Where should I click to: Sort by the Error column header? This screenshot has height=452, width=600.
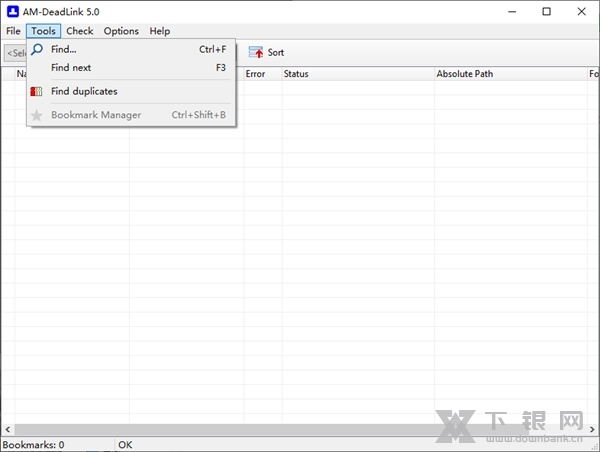pyautogui.click(x=256, y=74)
